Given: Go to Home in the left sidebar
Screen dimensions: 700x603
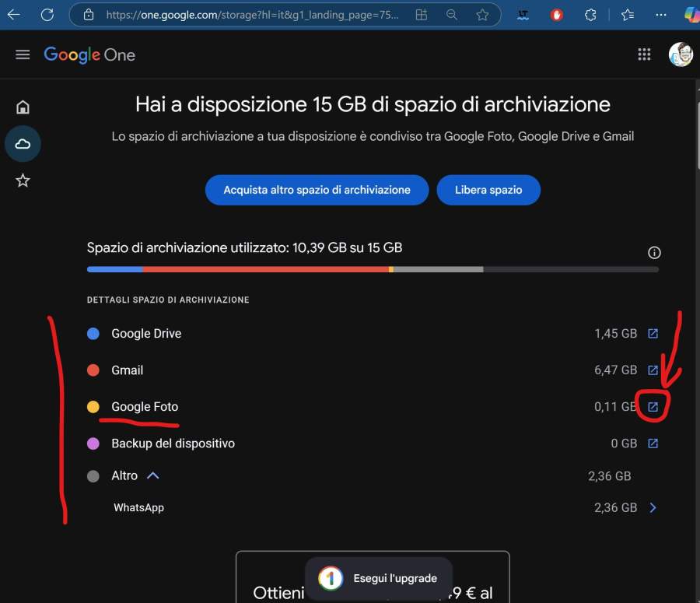Looking at the screenshot, I should [23, 107].
